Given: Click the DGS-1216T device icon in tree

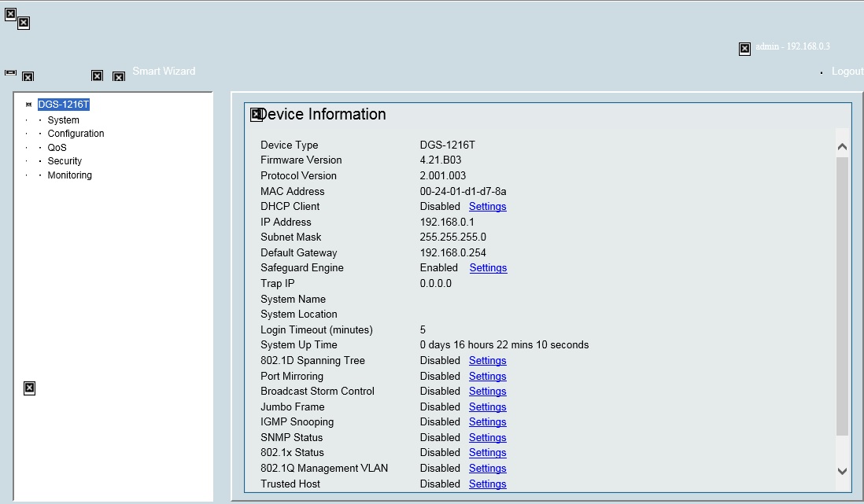Looking at the screenshot, I should point(29,105).
